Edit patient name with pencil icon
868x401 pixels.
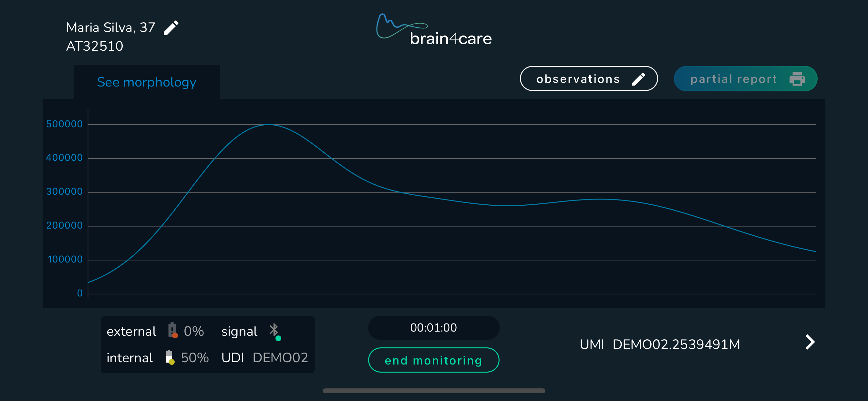[x=171, y=28]
